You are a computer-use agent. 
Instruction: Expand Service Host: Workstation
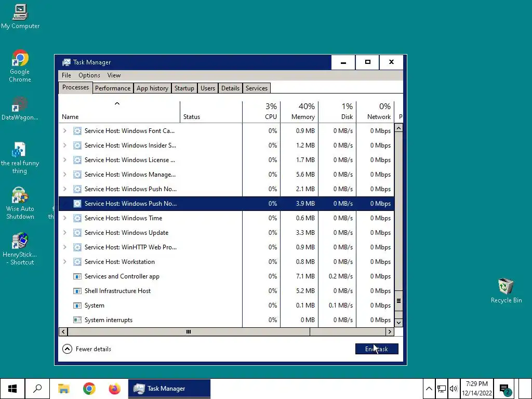(65, 262)
